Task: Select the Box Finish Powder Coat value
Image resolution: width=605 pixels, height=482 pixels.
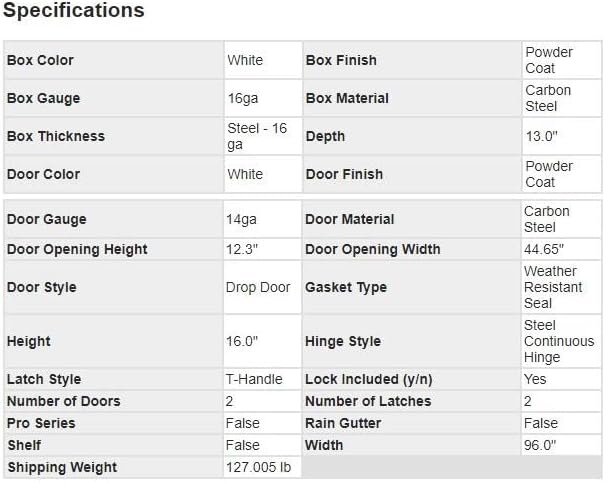Action: 548,60
